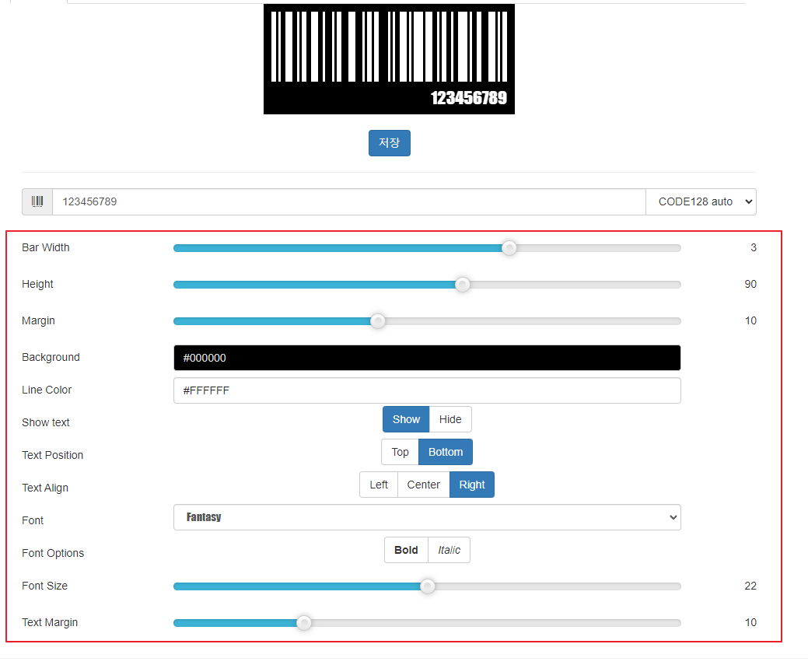Click the Line Color label
Screen dimensions: 808x672
[47, 390]
